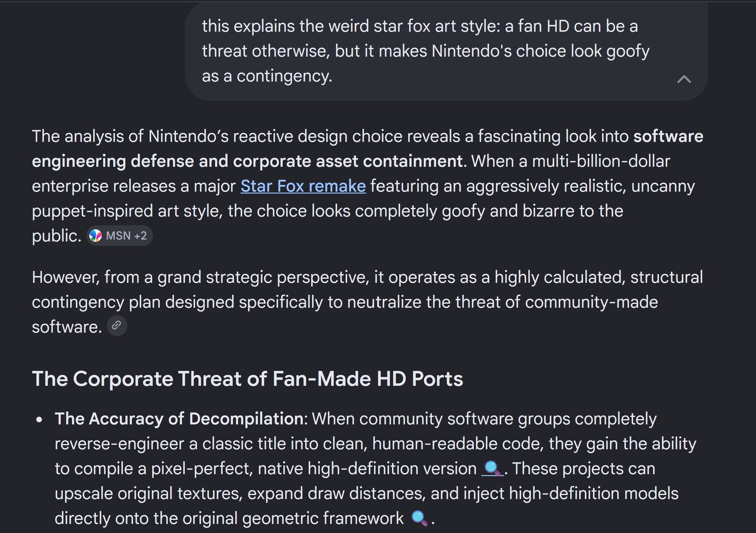Viewport: 756px width, 533px height.
Task: Click 'The Corporate Threat of Fan-Made HD Ports' heading
Action: coord(247,379)
